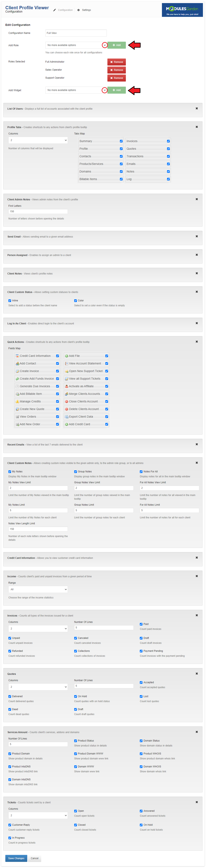The height and width of the screenshot is (868, 206).
Task: Remove the Quotes widget
Action: [197, 674]
